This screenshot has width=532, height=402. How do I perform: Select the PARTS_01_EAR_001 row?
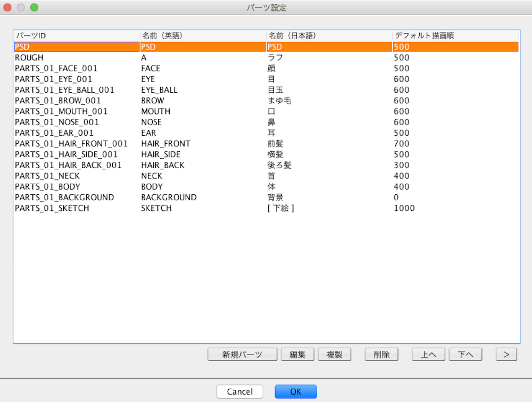point(267,133)
